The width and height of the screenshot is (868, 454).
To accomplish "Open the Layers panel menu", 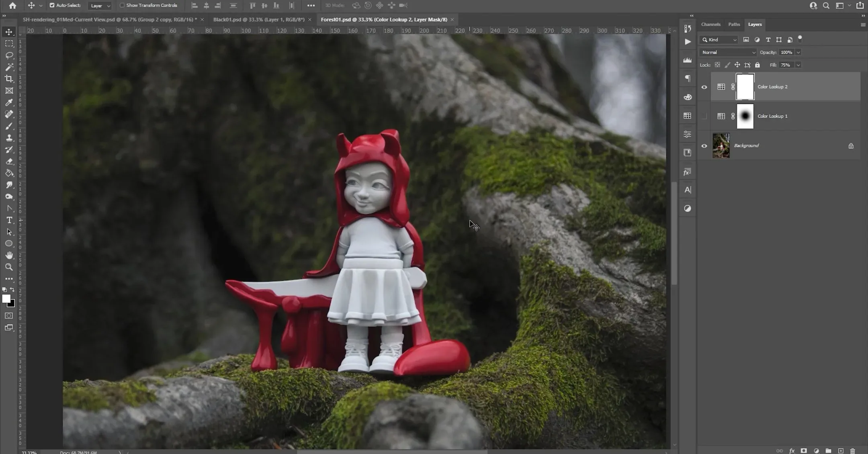I will pyautogui.click(x=863, y=25).
